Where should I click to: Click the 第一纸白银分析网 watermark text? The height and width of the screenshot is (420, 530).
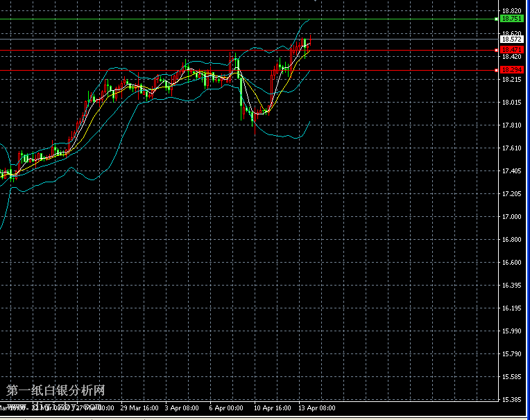(x=55, y=391)
